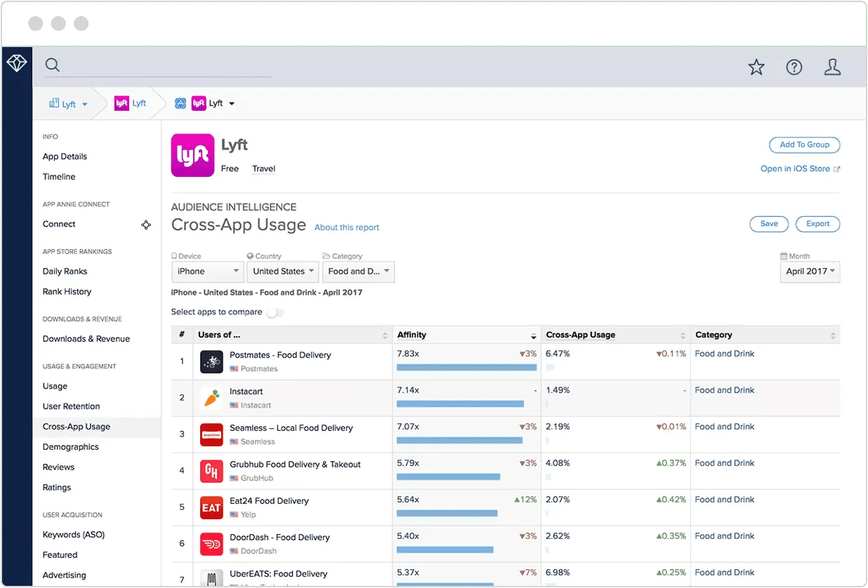The width and height of the screenshot is (868, 588).
Task: Open the user account icon
Action: click(x=832, y=67)
